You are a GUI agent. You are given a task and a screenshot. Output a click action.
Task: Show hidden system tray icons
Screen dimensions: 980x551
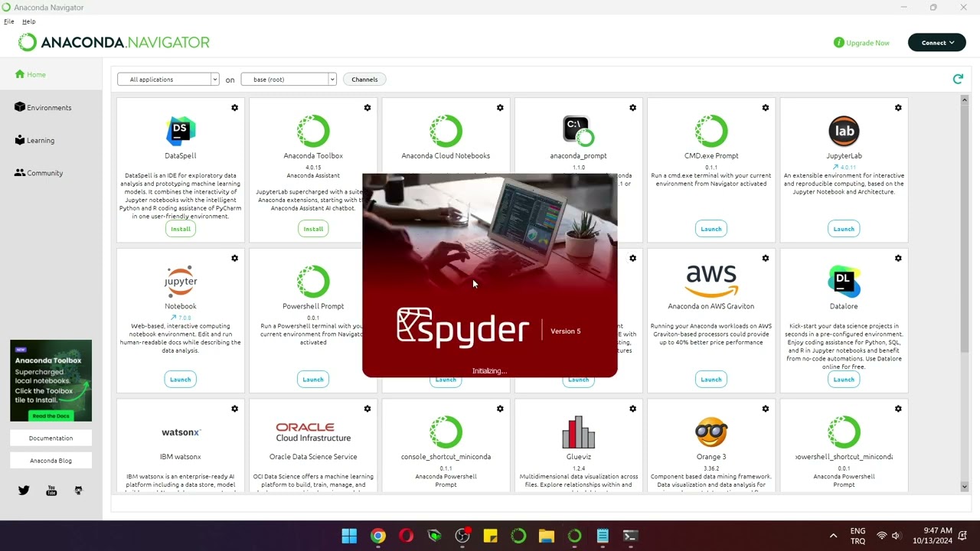[833, 536]
